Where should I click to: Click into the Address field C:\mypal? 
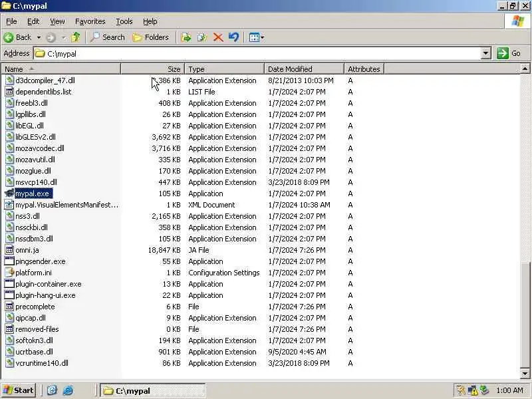click(x=257, y=53)
